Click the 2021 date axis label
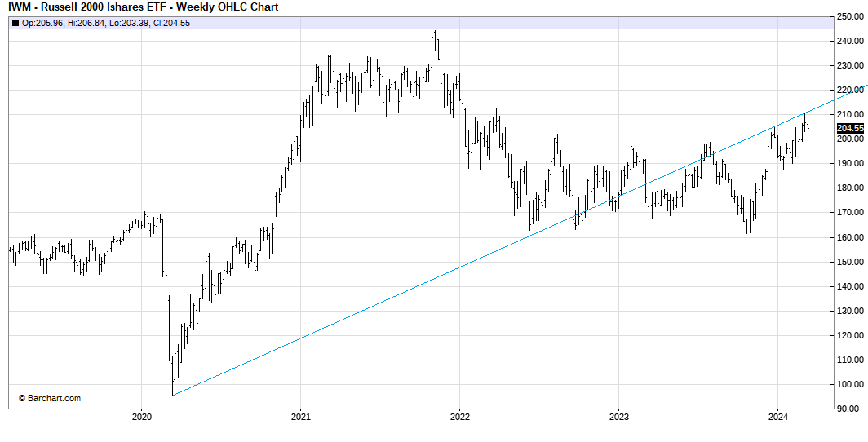Viewport: 868px width, 442px height. pos(300,417)
